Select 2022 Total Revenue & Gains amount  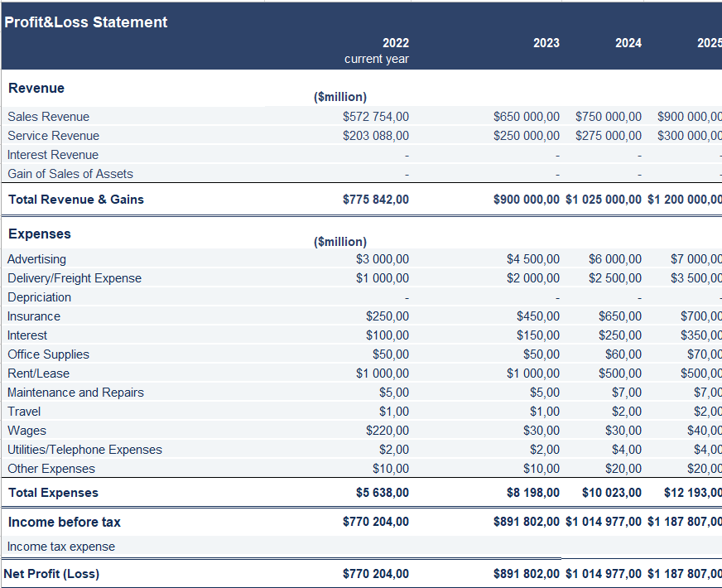[376, 200]
